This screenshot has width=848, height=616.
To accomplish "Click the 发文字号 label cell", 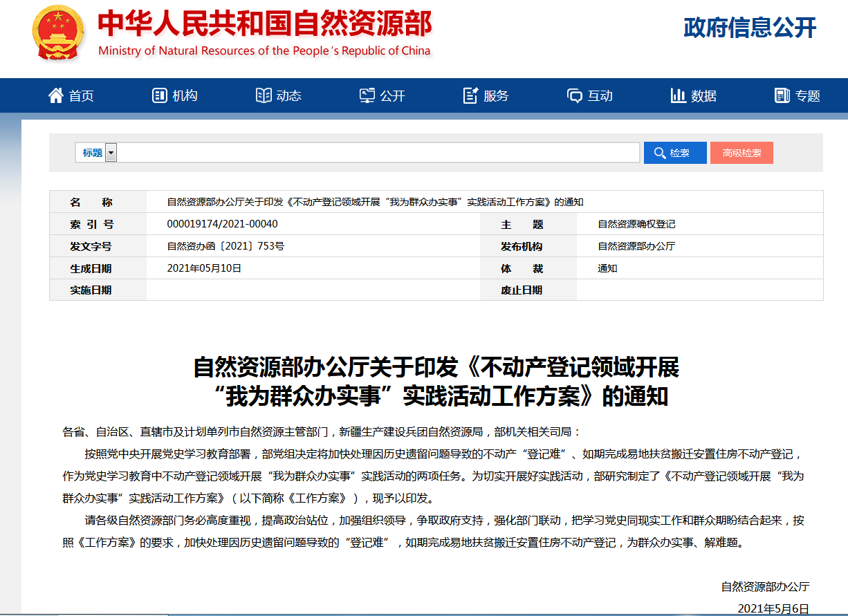I will (x=98, y=246).
